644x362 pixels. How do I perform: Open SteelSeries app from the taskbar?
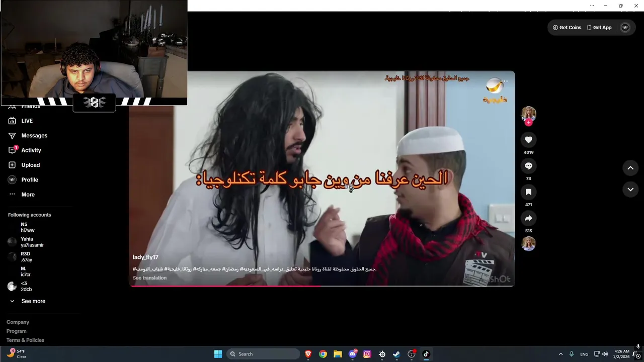382,354
